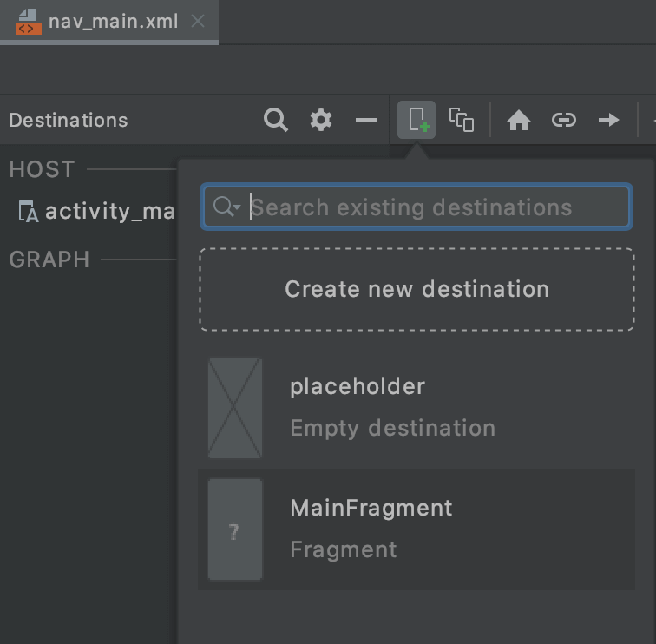Toggle the New Destination toolbar button
The width and height of the screenshot is (656, 644).
pyautogui.click(x=417, y=120)
